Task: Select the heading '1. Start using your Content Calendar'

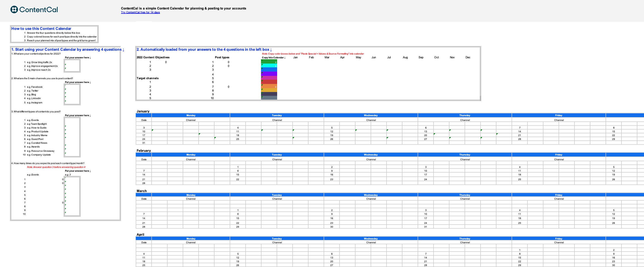Action: tap(68, 50)
